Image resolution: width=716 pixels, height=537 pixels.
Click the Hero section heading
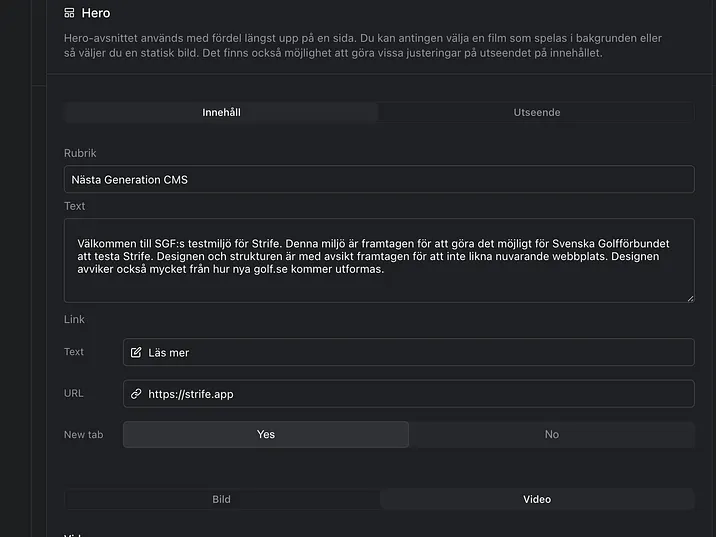96,13
